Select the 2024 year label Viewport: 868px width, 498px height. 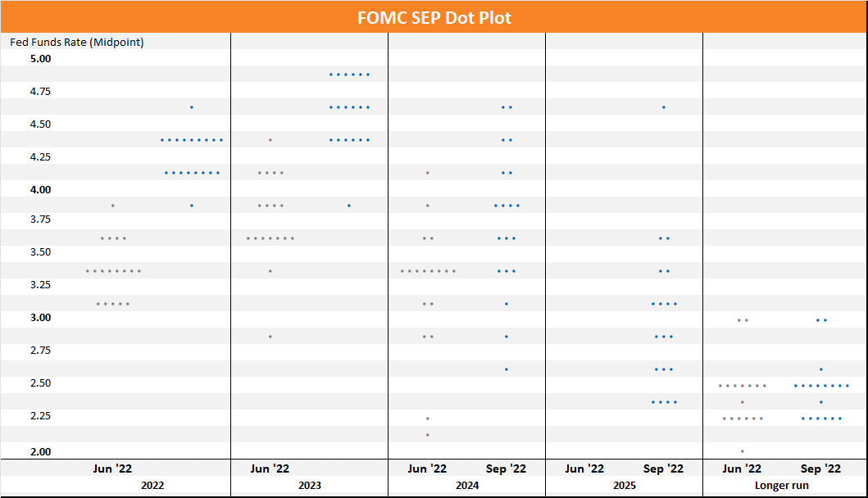[467, 485]
